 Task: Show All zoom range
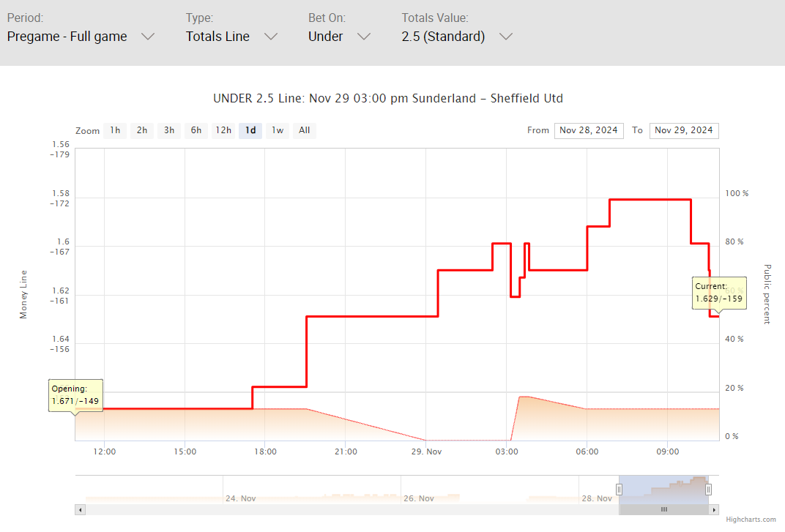(x=305, y=131)
